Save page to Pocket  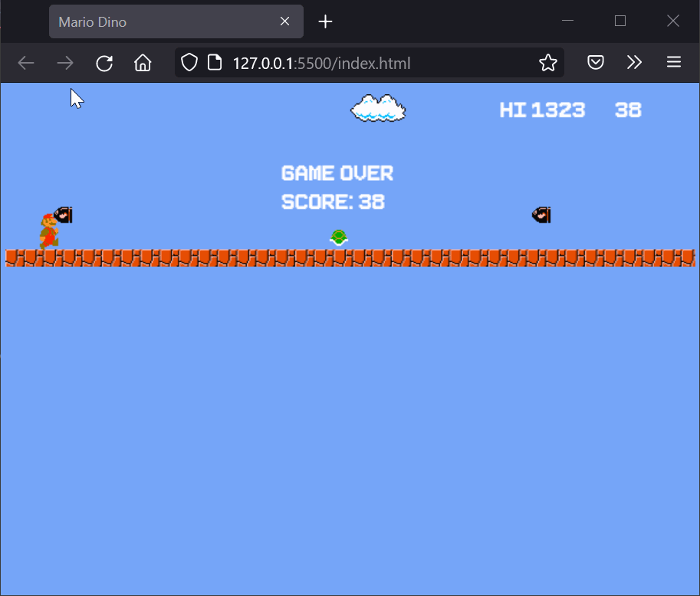point(596,62)
